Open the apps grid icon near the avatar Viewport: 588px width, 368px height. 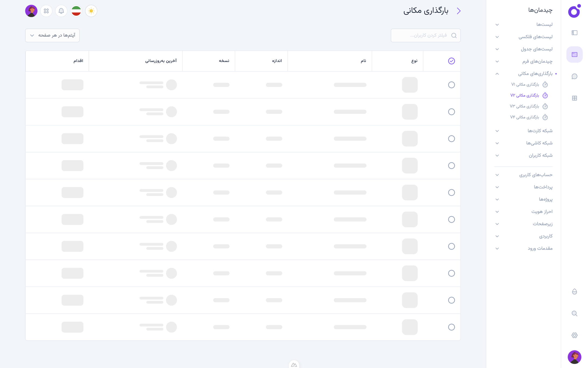tap(46, 11)
